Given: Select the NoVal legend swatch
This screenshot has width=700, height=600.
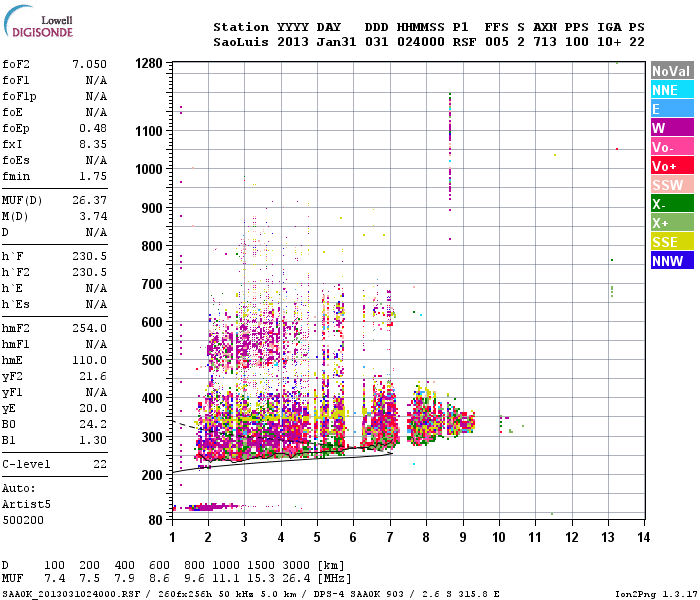Looking at the screenshot, I should (672, 71).
